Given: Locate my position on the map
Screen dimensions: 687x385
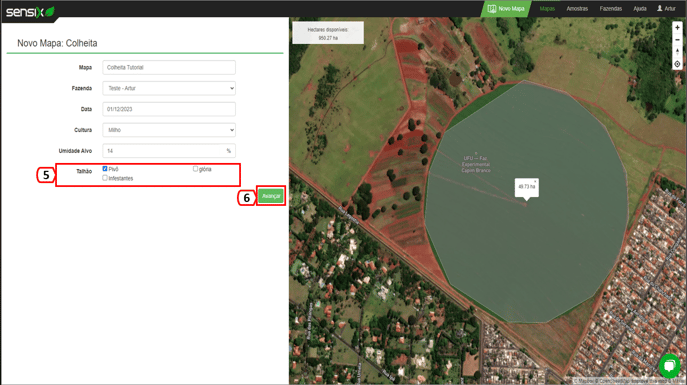Looking at the screenshot, I should point(677,64).
